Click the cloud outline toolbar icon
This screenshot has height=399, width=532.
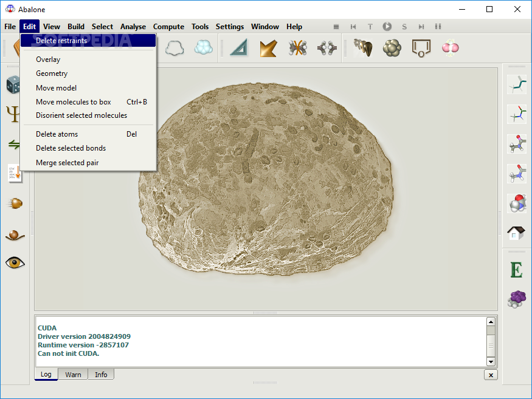174,48
